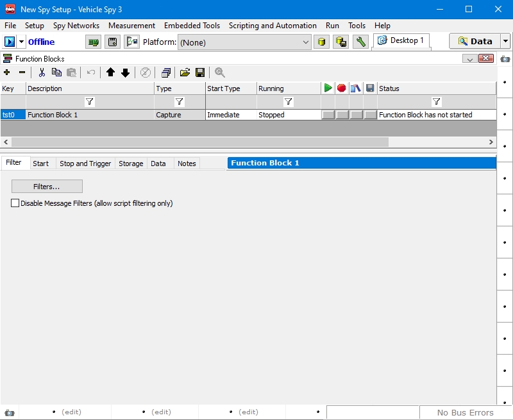
Task: Expand the Data button dropdown arrow
Action: tap(505, 42)
